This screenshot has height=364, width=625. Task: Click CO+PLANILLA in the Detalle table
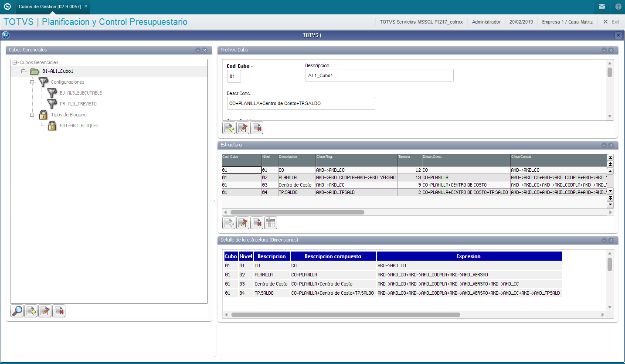pos(304,275)
